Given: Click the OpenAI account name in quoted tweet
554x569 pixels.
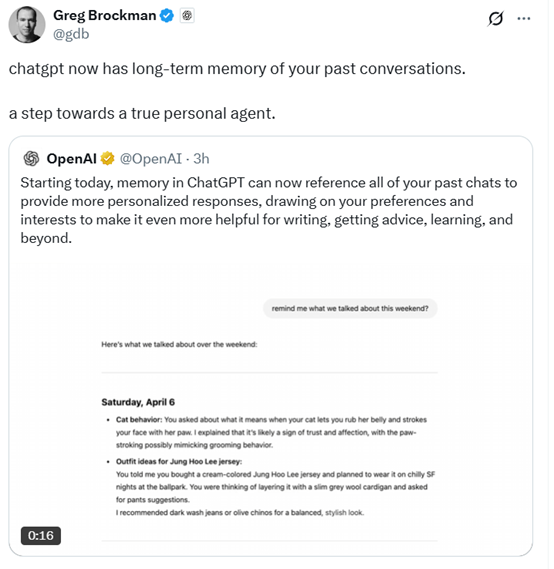Looking at the screenshot, I should 71,159.
